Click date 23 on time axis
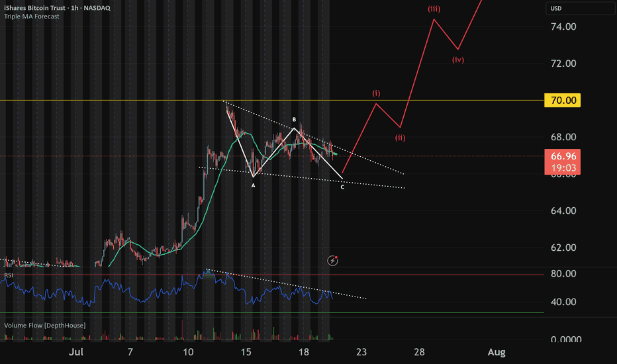Image resolution: width=617 pixels, height=364 pixels. (x=361, y=352)
